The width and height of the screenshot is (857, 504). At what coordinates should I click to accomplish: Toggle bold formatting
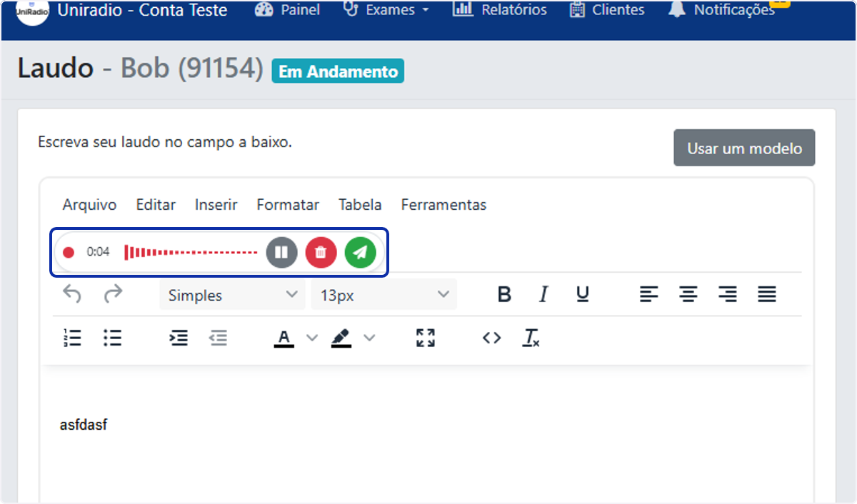point(504,294)
